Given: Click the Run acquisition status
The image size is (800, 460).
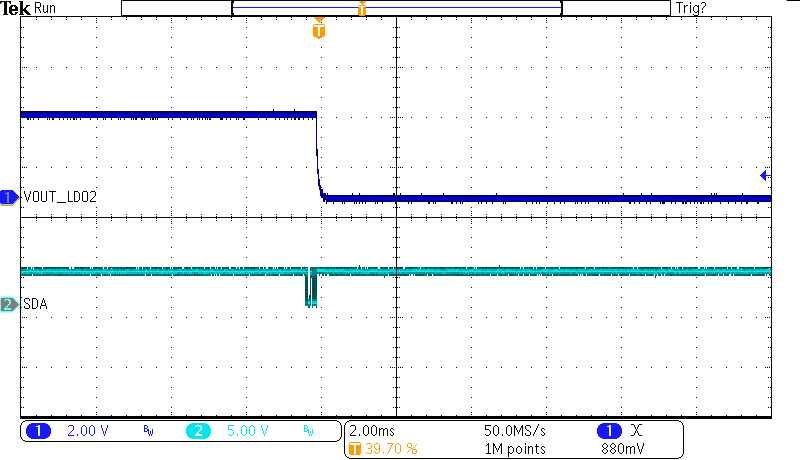Looking at the screenshot, I should 46,8.
